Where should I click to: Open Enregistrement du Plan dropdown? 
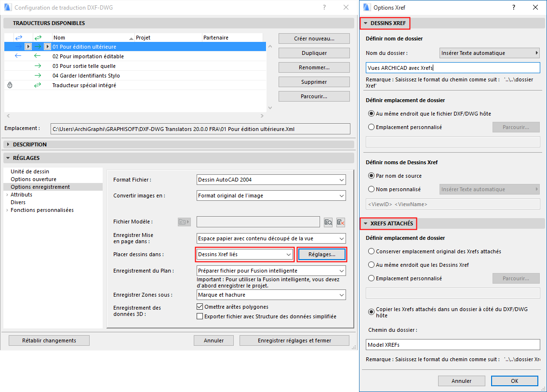pyautogui.click(x=271, y=271)
